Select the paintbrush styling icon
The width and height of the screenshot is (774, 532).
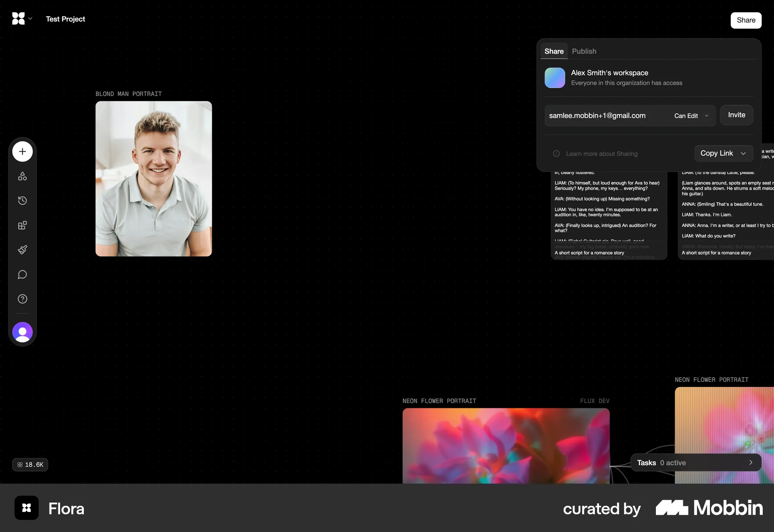tap(22, 250)
